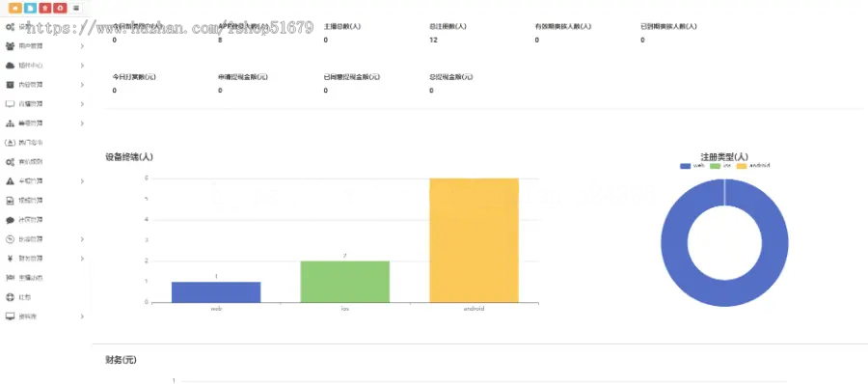Click the gears icon above the warning-triangle row

click(x=10, y=162)
